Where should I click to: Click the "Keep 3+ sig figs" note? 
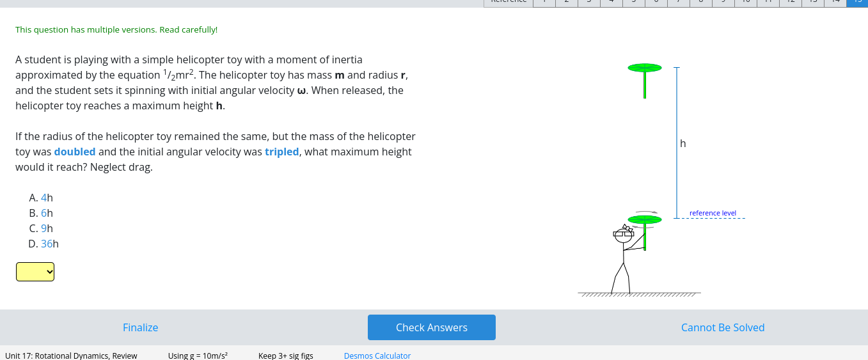pyautogui.click(x=286, y=356)
